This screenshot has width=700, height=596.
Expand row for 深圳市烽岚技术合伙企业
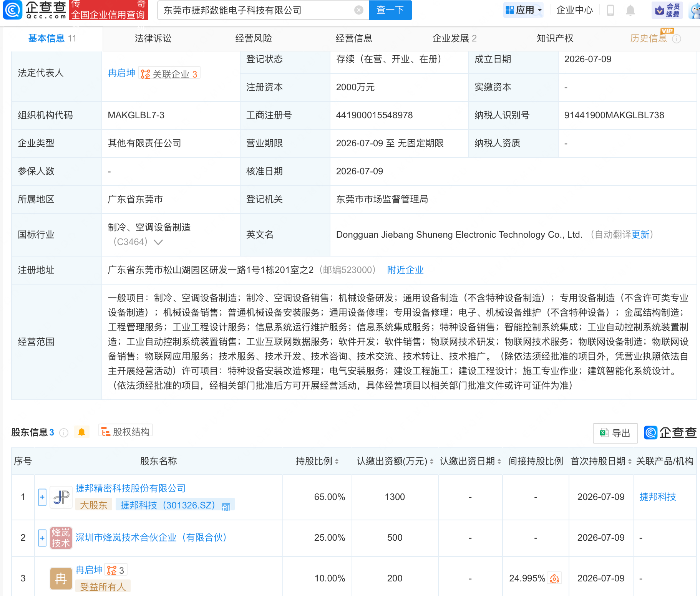click(42, 538)
